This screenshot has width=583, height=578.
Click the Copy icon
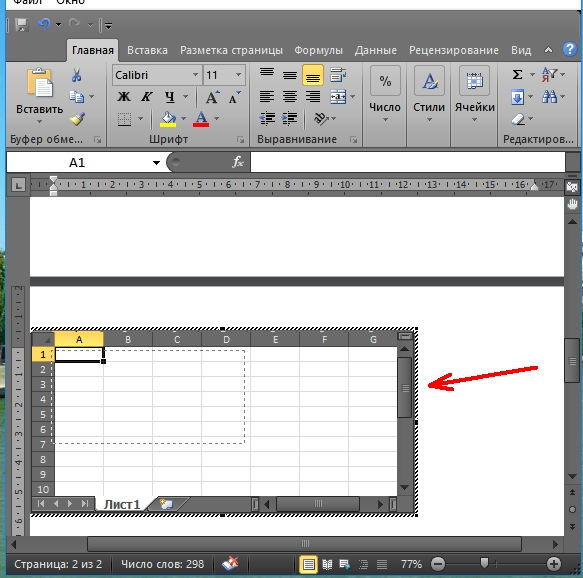pos(77,97)
